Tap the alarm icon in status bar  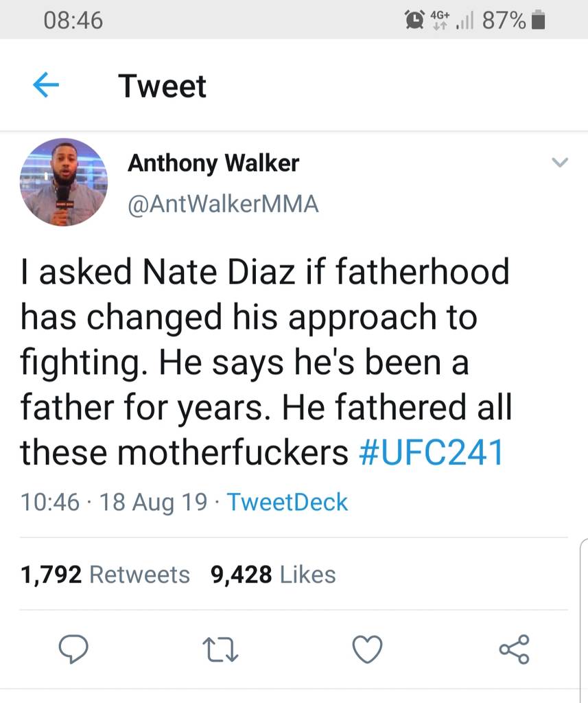tap(414, 21)
